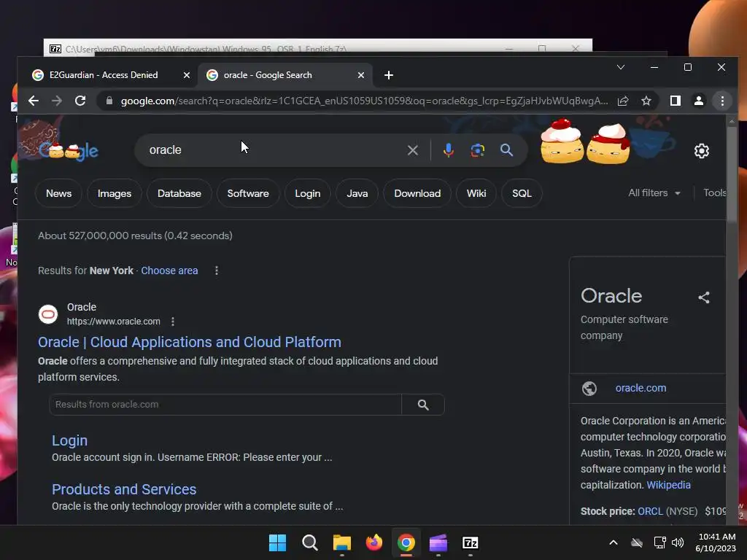Click the Choose area link
The image size is (747, 560).
[x=169, y=271]
